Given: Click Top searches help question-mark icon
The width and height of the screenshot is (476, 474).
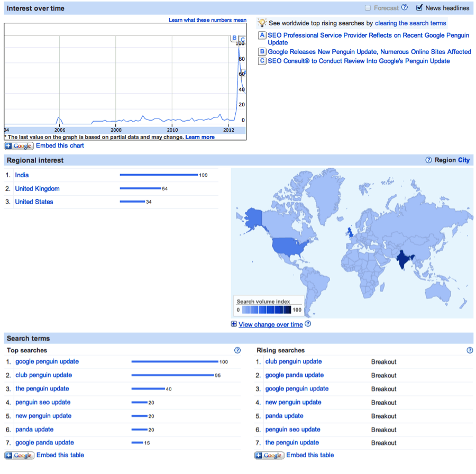Looking at the screenshot, I should pos(237,350).
